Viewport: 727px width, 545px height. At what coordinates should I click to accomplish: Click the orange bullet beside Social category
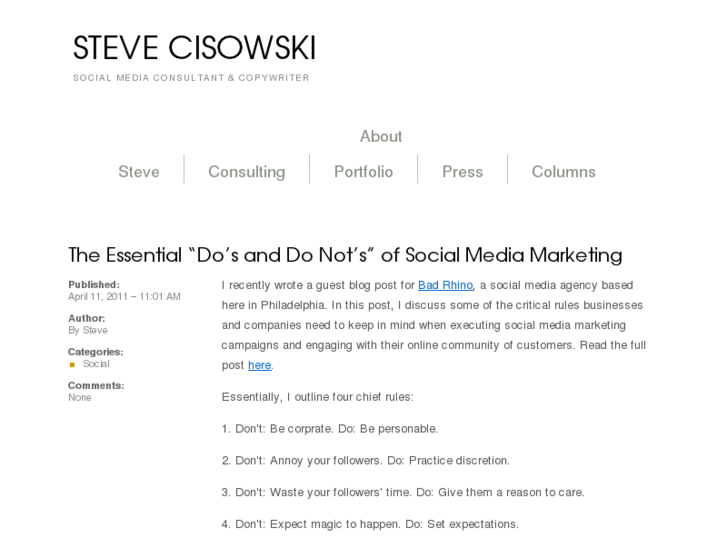coord(72,365)
